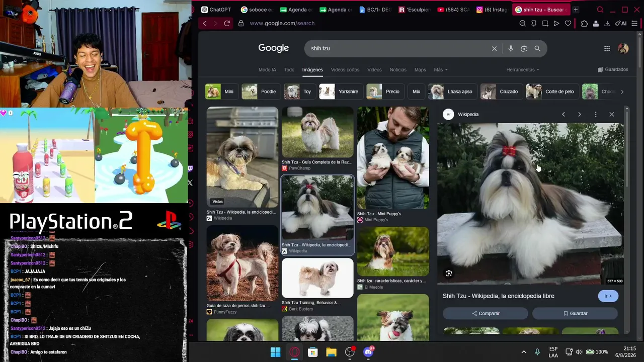644x362 pixels.
Task: Open the Videos cortos search tab
Action: click(345, 70)
